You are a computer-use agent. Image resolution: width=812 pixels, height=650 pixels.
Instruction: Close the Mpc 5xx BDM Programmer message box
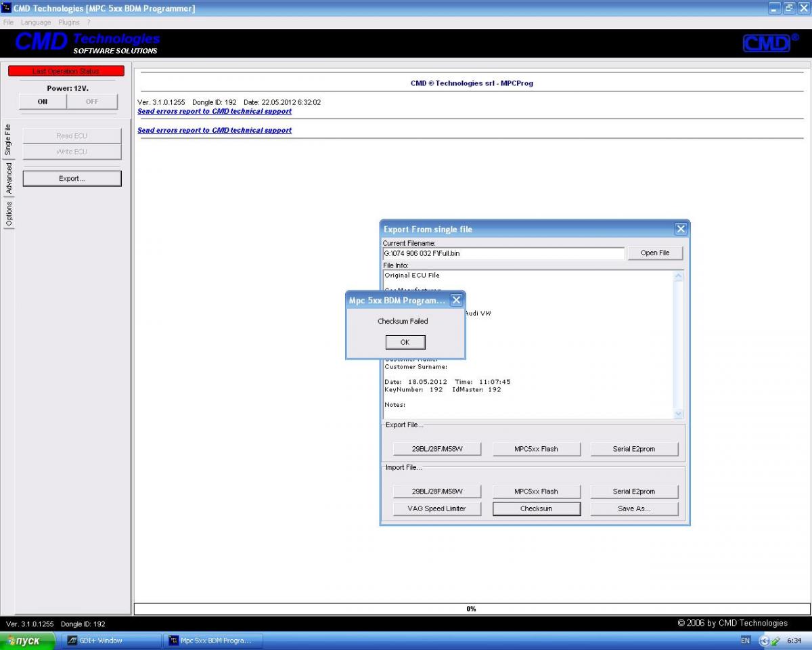(x=456, y=300)
